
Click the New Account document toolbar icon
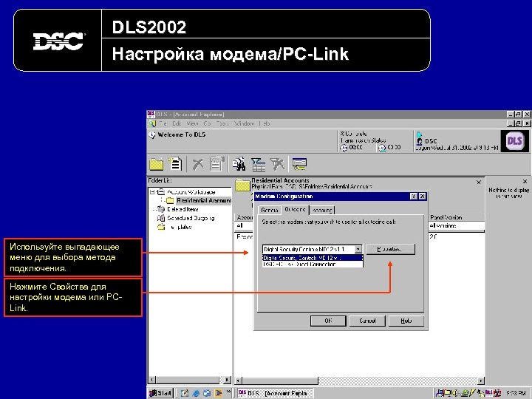pyautogui.click(x=176, y=164)
